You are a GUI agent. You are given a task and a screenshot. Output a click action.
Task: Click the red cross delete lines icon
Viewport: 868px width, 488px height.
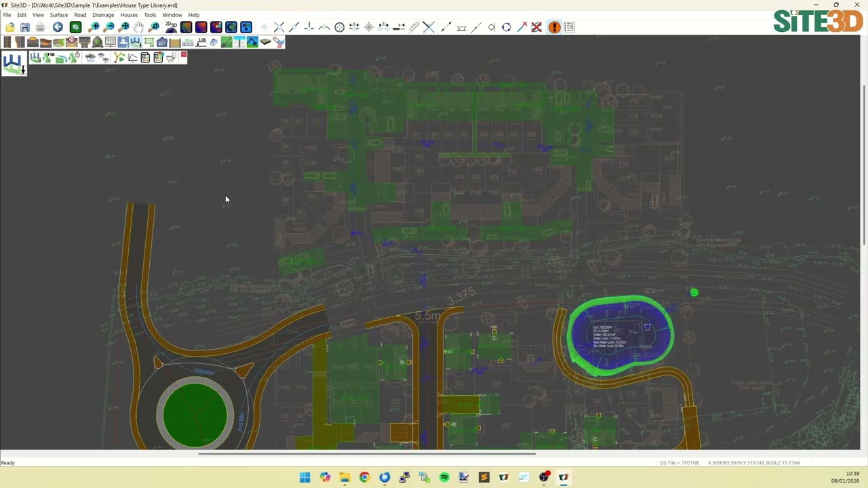click(x=536, y=27)
